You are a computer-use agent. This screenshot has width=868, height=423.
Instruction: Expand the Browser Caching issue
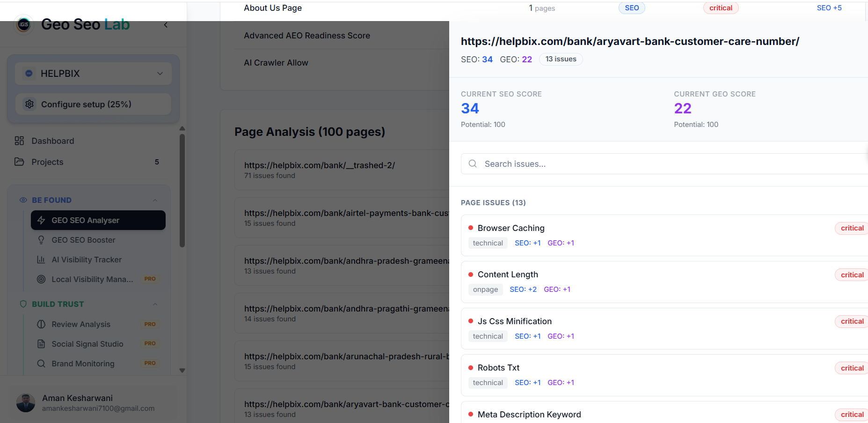coord(664,235)
